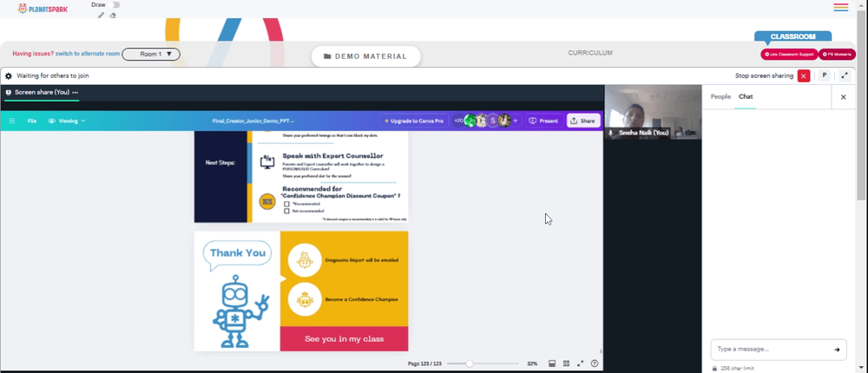Check the Recommended checkbox on slide
The image size is (868, 373).
286,204
